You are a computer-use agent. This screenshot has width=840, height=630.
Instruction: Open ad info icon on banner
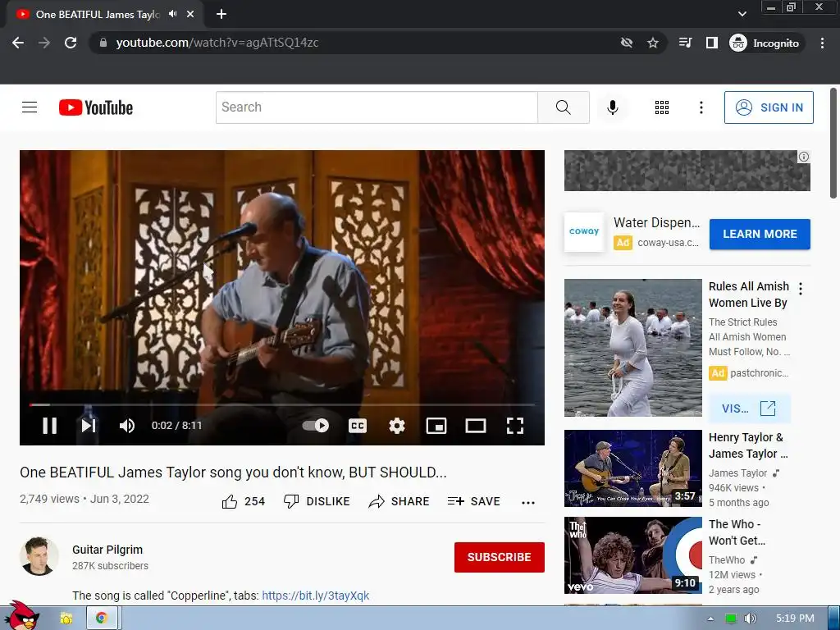(x=804, y=157)
